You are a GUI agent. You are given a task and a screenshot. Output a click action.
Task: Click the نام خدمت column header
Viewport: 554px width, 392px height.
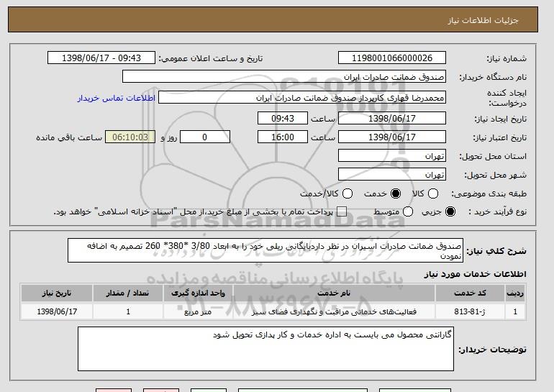(334, 293)
